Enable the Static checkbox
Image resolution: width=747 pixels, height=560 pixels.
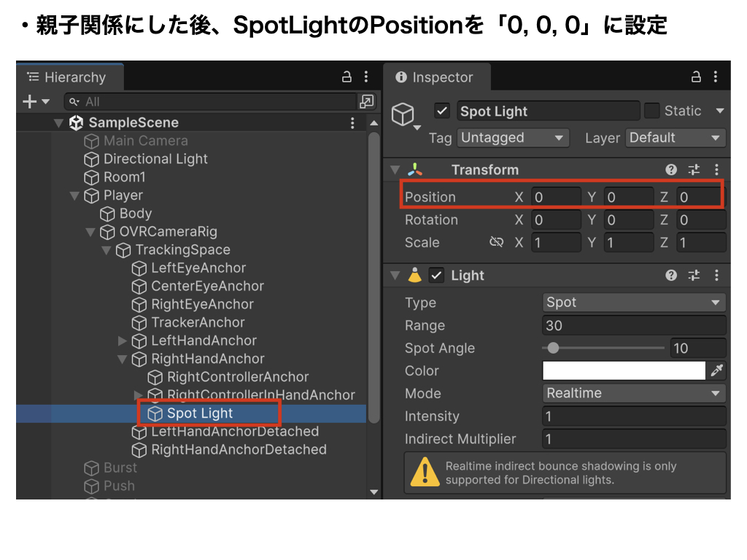coord(651,111)
